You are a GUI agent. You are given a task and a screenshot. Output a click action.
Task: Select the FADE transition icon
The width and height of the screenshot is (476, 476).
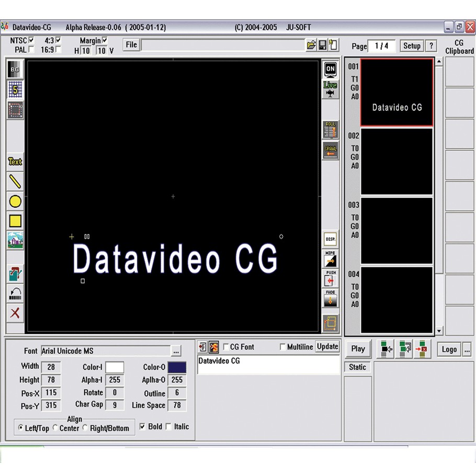(330, 297)
